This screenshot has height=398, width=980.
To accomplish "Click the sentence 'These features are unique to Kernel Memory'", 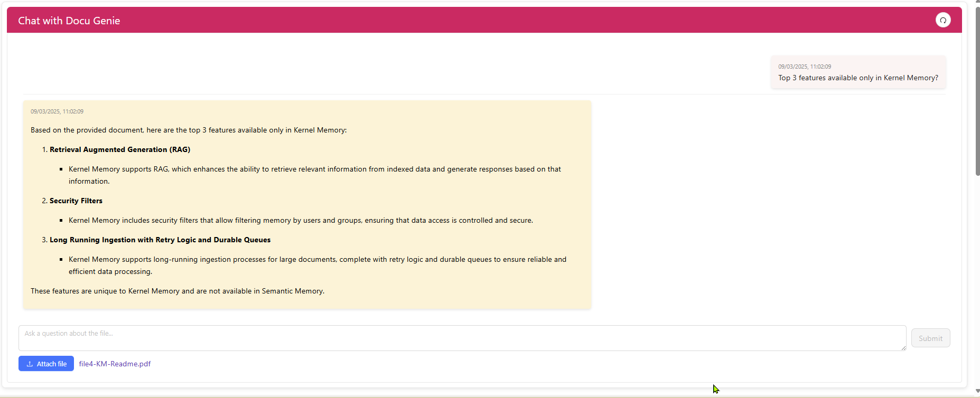I will 178,291.
